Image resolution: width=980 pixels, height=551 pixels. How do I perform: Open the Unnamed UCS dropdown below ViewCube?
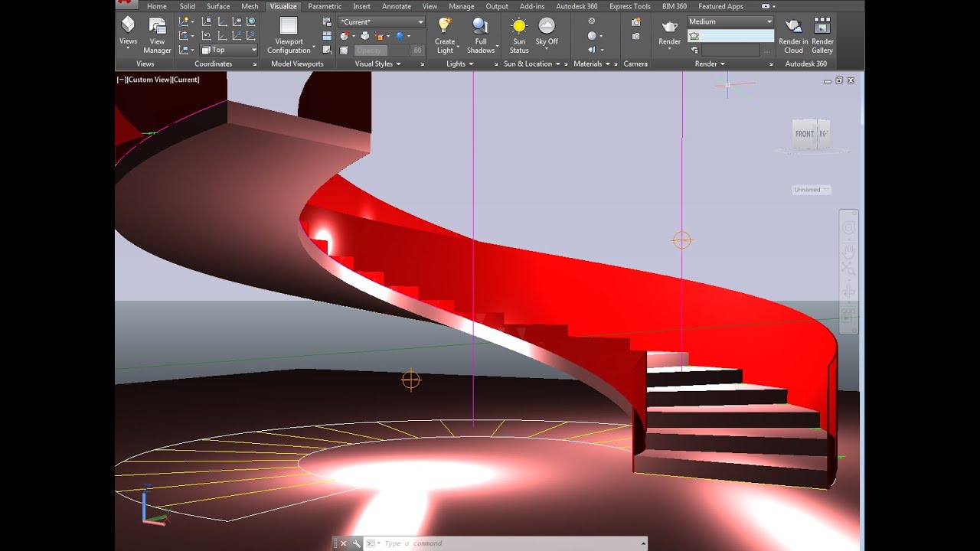coord(811,190)
